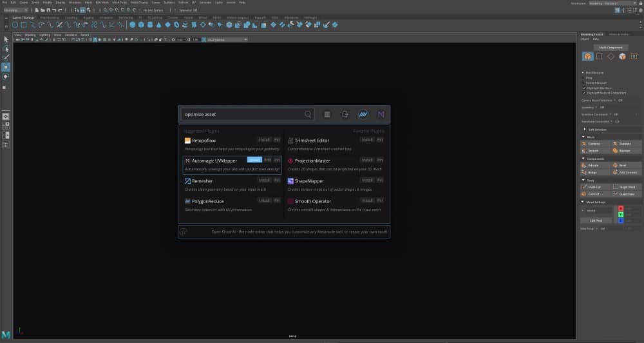Click the polygon cylinder shelf icon
The image size is (644, 343).
tap(150, 24)
